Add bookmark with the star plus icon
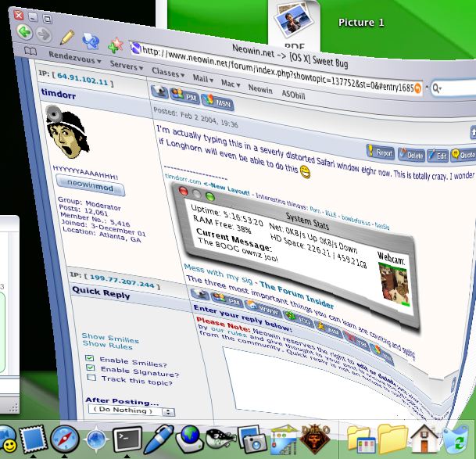Screen dimensions: 476x459 [x=116, y=46]
